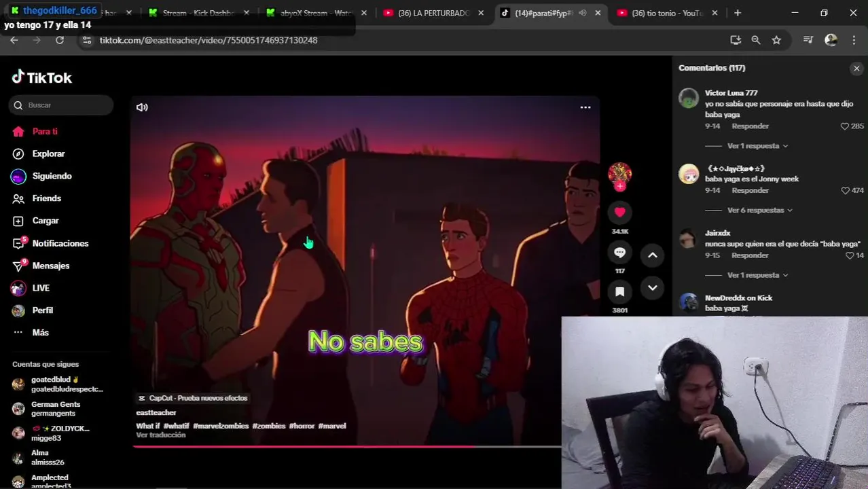The image size is (868, 489).
Task: Open Chrome profile avatar
Action: click(x=831, y=40)
